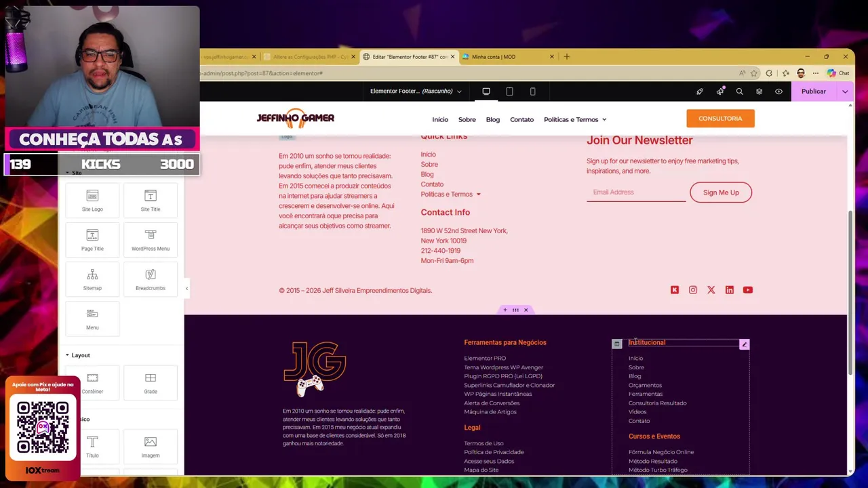The image size is (868, 488).
Task: Open Termos de Uso link
Action: pyautogui.click(x=484, y=443)
